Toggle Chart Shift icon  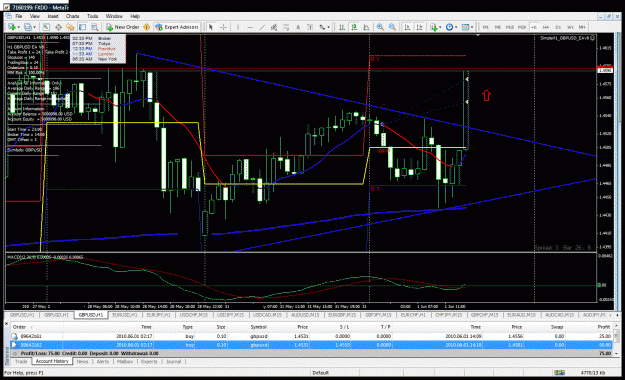(419, 27)
